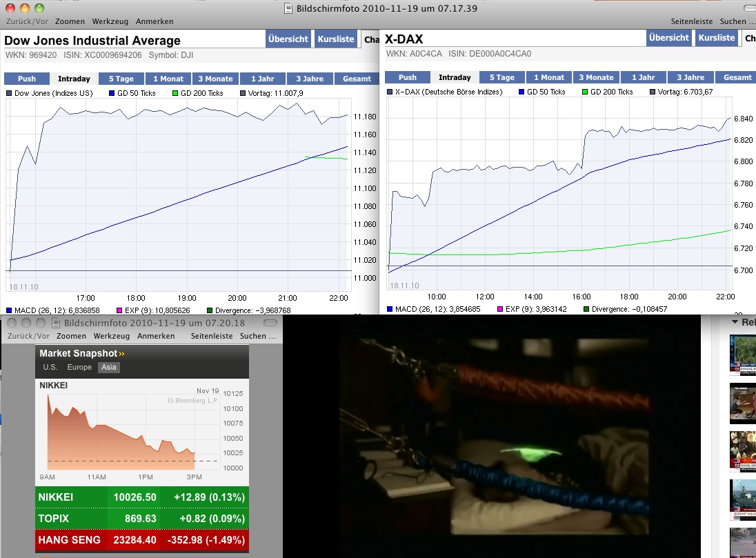The width and height of the screenshot is (756, 558).
Task: Click the 'Vortag: 6.703,67' legend text
Action: point(685,92)
